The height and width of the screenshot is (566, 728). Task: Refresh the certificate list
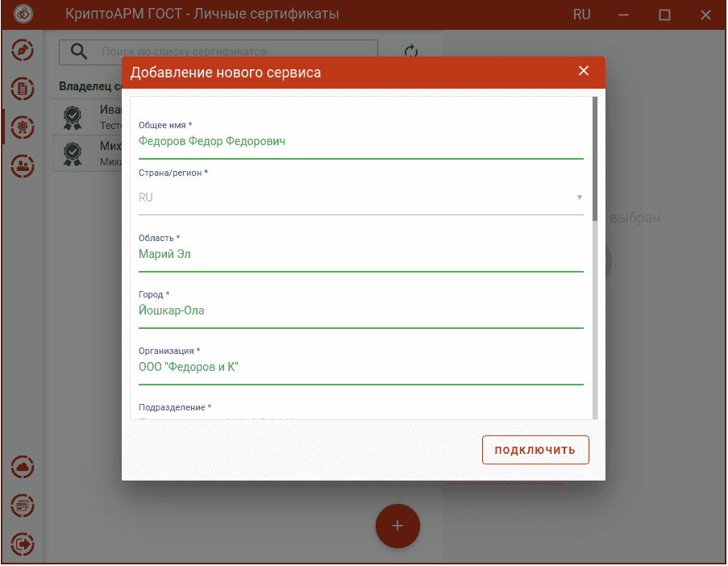411,51
